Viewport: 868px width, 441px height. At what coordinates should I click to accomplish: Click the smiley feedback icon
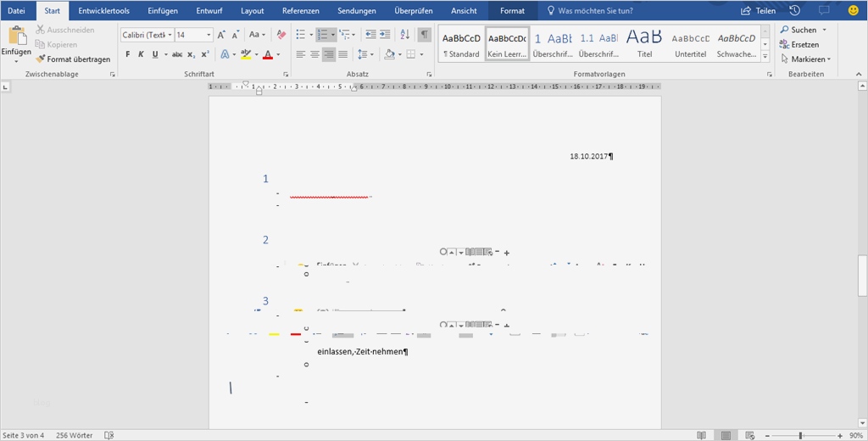[x=853, y=10]
